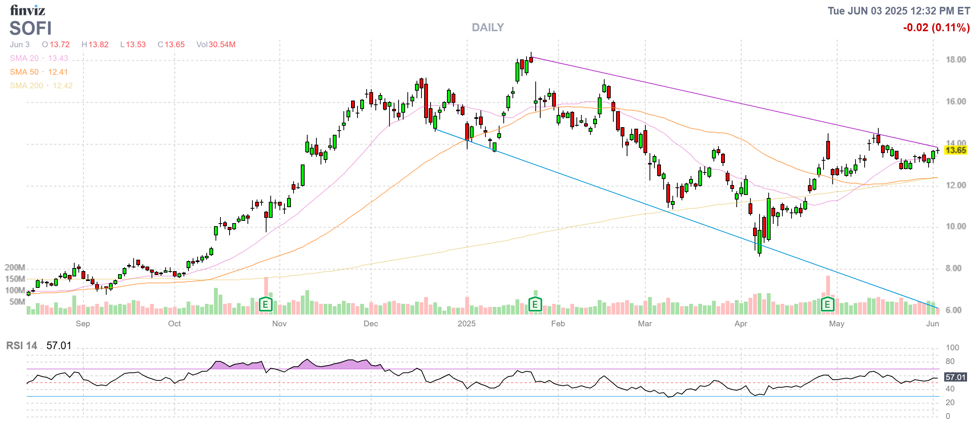
Task: Select the SMA 200 legend label
Action: click(x=26, y=86)
